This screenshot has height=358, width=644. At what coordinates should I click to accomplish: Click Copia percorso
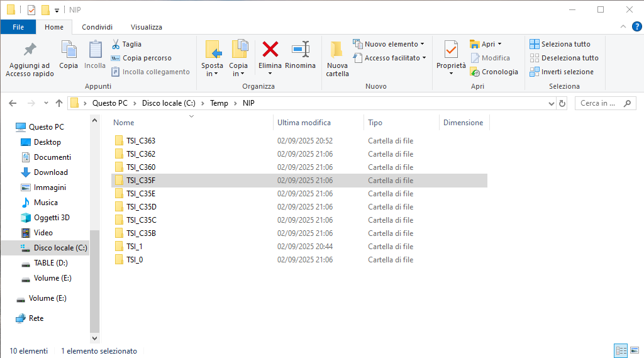point(142,58)
